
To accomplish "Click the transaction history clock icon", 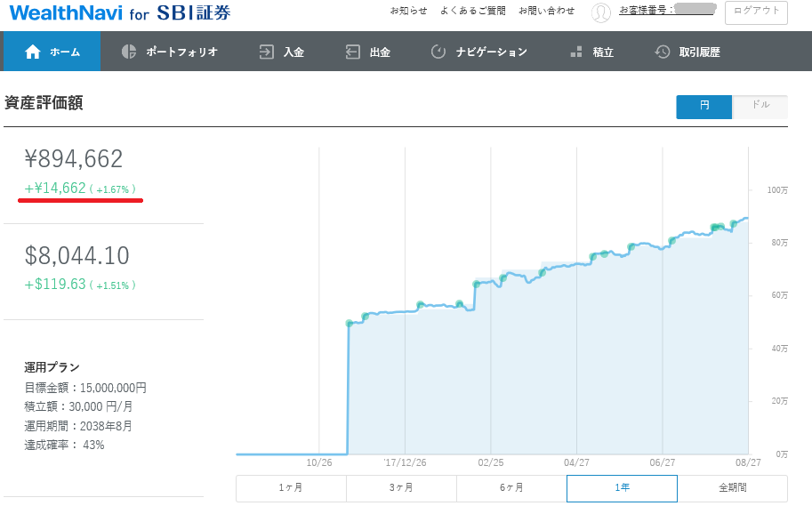I will [x=663, y=52].
